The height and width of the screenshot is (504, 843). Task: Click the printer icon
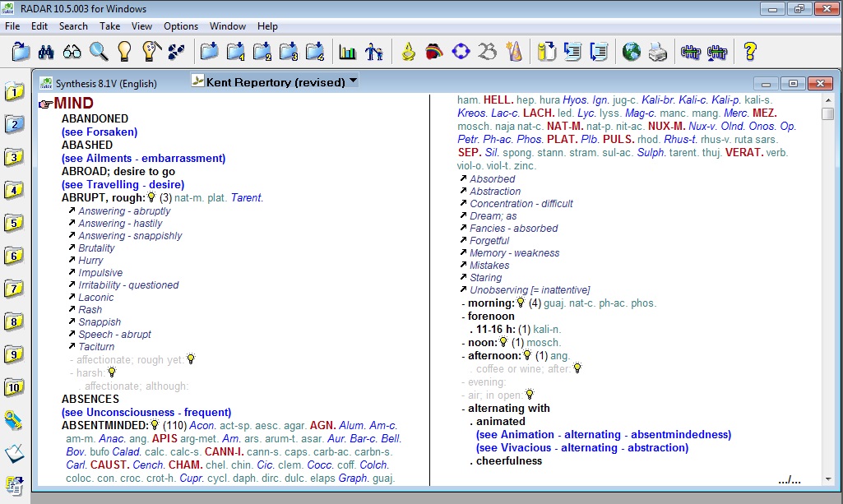pos(657,52)
